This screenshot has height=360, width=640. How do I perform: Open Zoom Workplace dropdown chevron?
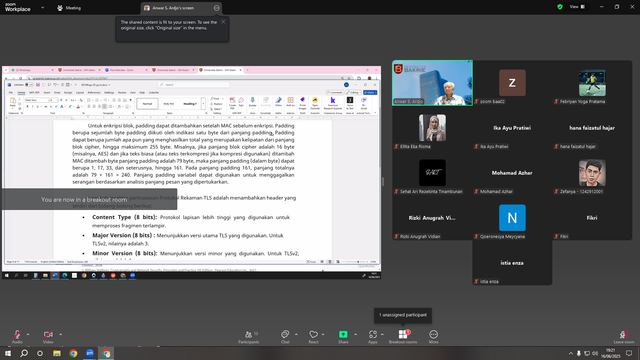click(42, 7)
